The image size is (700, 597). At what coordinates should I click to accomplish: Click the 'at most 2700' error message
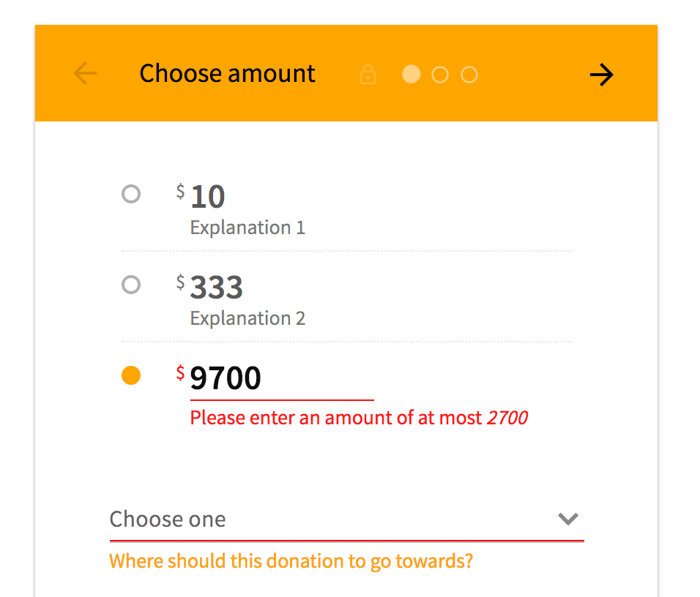359,418
